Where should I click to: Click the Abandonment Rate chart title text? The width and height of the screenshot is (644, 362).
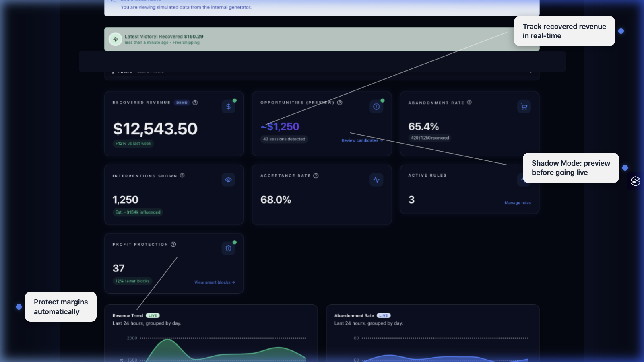354,316
